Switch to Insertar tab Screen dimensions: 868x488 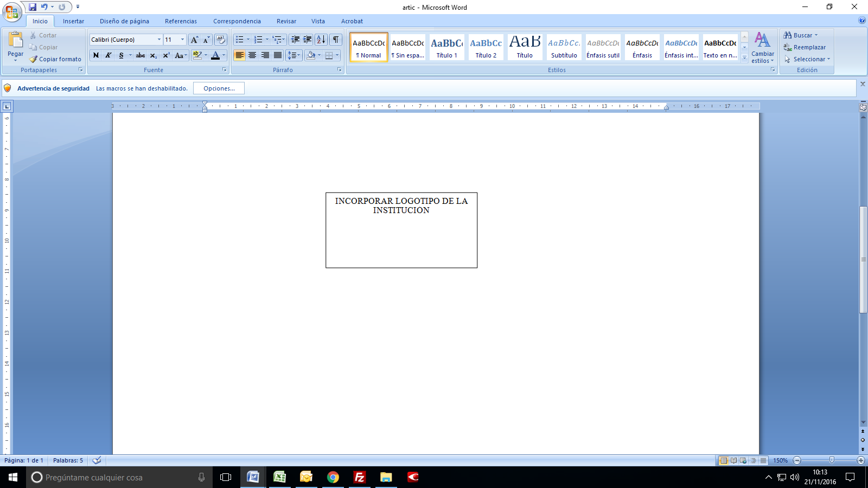73,21
